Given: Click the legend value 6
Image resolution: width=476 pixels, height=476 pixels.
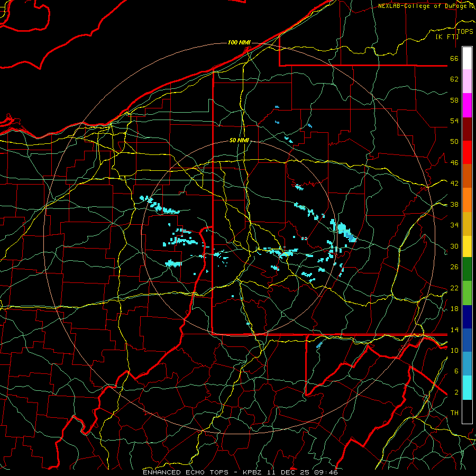Looking at the screenshot, I should coord(456,371).
